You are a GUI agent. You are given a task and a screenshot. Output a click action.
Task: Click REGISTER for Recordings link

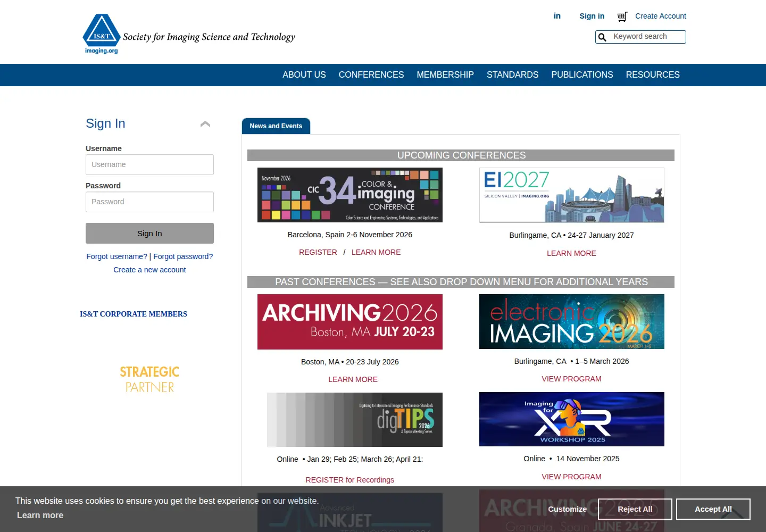coord(350,480)
